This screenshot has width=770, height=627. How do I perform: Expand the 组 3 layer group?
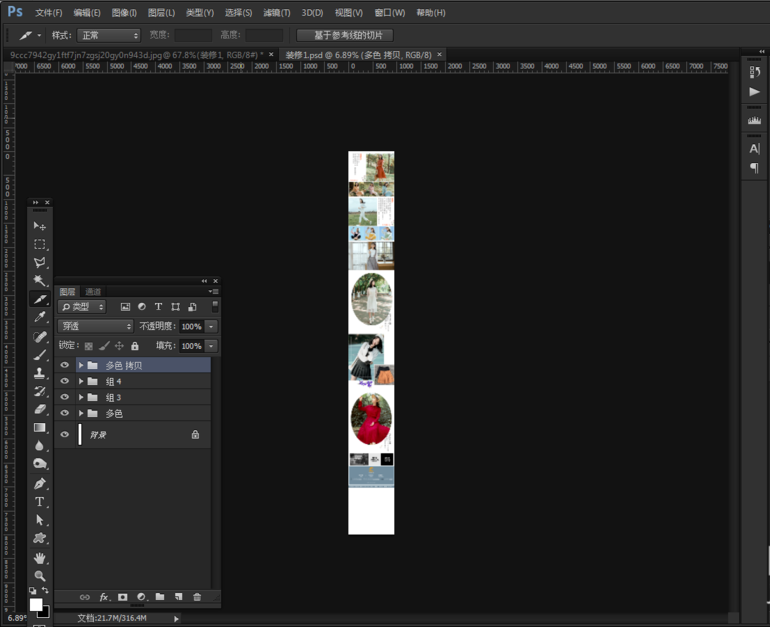[81, 398]
